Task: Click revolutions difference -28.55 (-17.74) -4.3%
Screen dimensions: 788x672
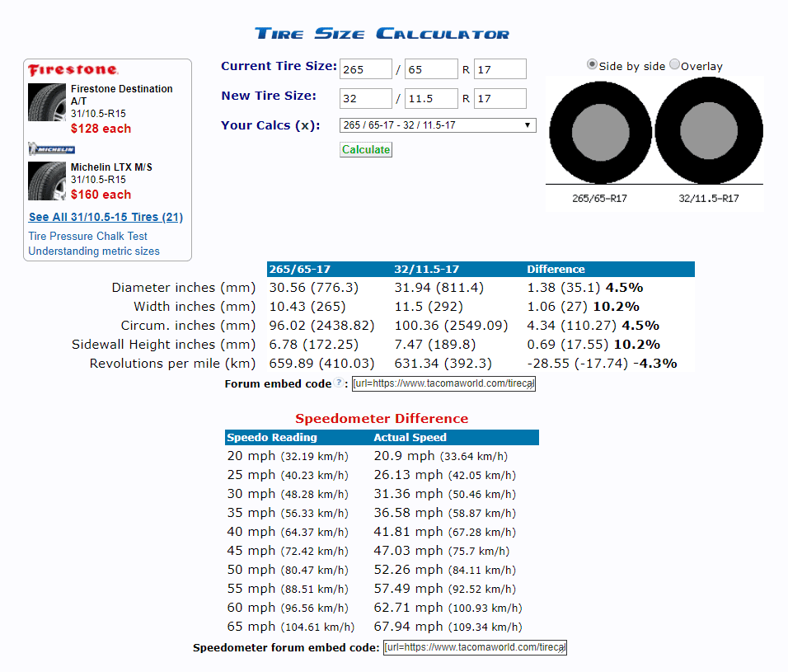Action: tap(602, 364)
